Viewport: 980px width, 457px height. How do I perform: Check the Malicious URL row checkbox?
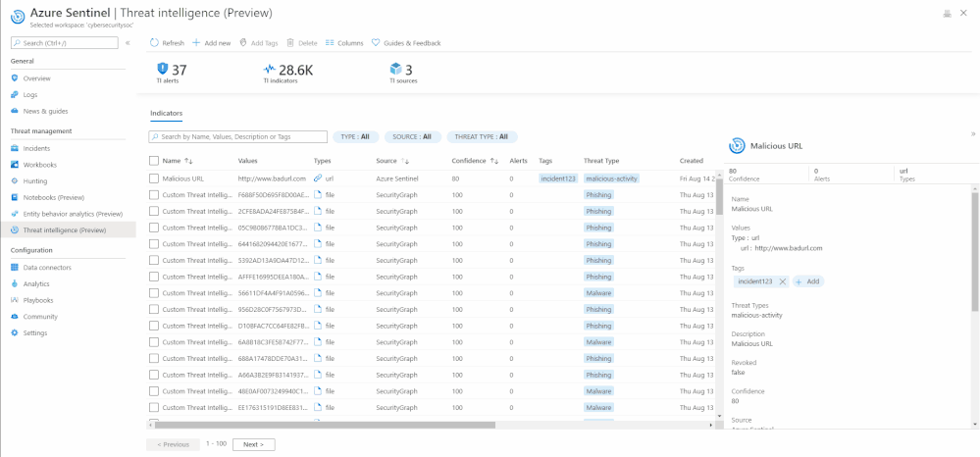[x=154, y=178]
